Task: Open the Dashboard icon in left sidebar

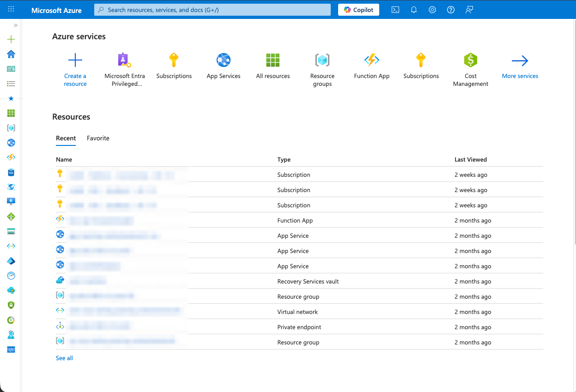Action: click(x=11, y=69)
